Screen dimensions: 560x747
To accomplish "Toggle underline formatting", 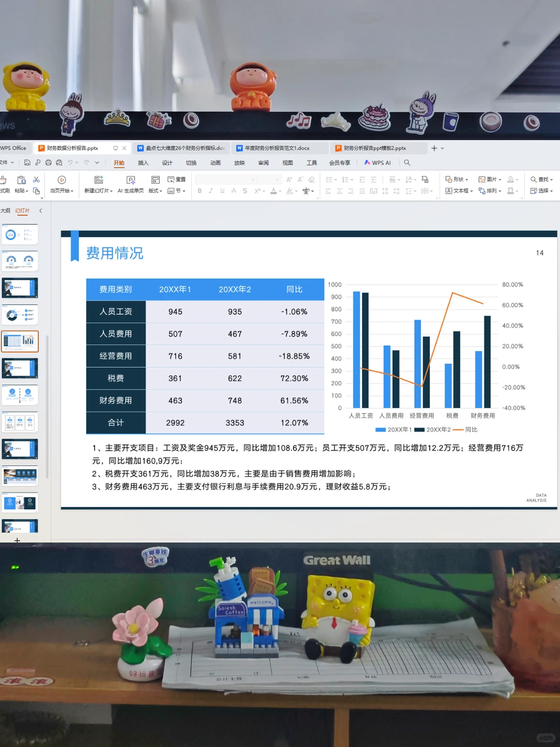I will pyautogui.click(x=222, y=191).
